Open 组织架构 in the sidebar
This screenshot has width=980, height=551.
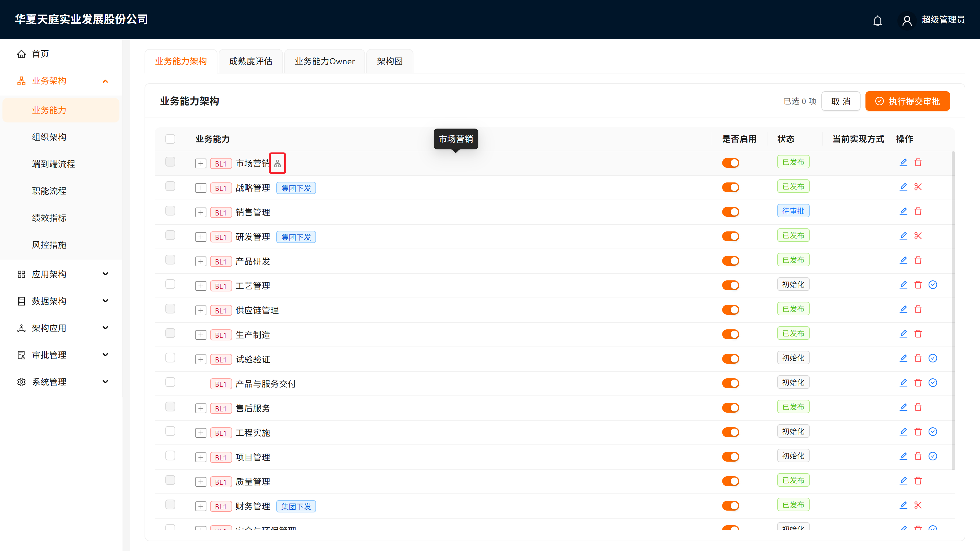pyautogui.click(x=61, y=137)
